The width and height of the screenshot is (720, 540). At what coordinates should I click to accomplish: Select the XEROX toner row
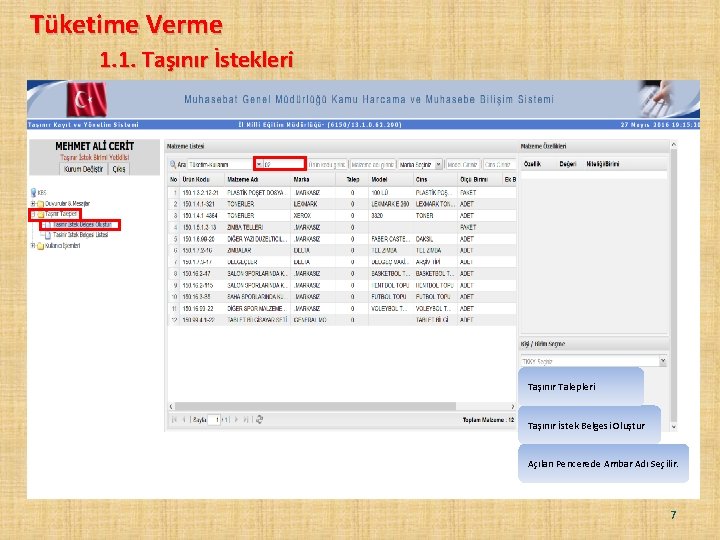[x=342, y=215]
